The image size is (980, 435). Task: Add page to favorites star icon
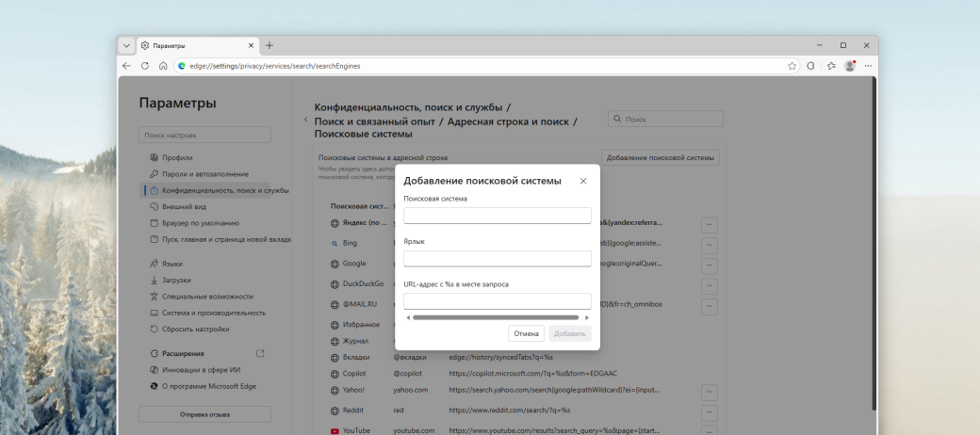[x=792, y=66]
